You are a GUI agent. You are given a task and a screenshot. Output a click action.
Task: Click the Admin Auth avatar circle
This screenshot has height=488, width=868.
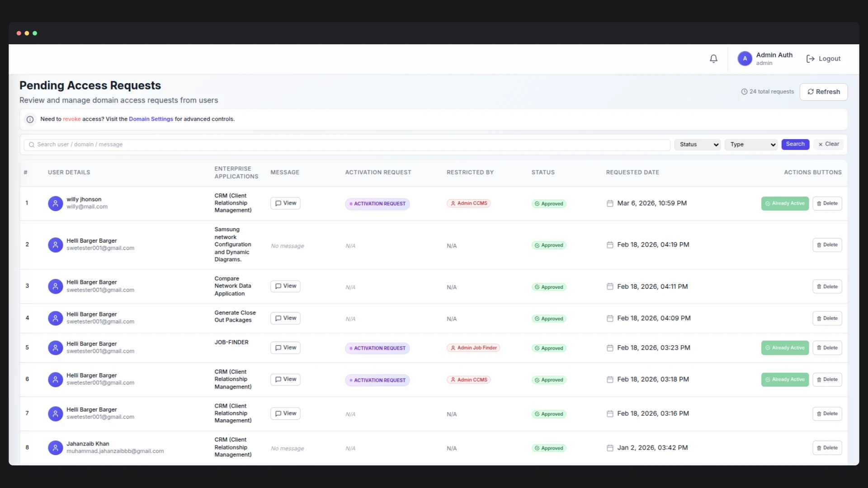pos(745,59)
